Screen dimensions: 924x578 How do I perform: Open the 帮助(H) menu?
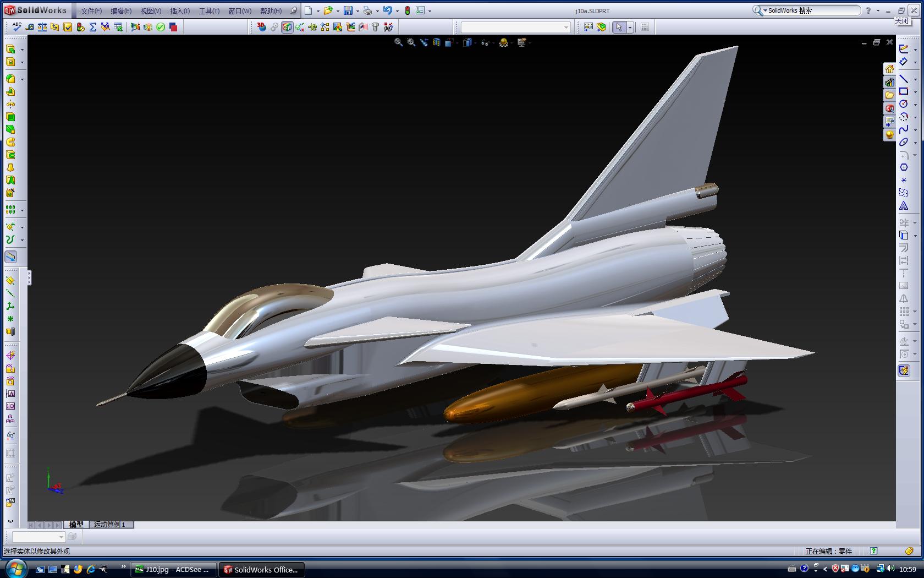[271, 11]
